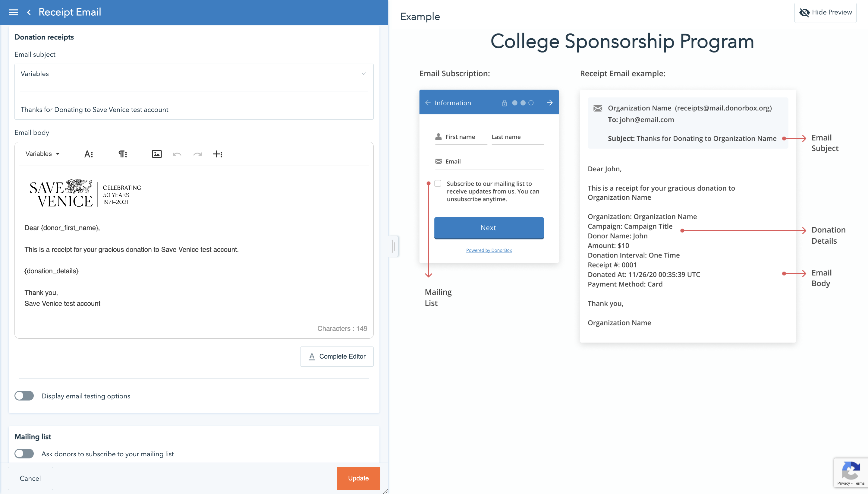Open text formatting options in editor

point(89,154)
